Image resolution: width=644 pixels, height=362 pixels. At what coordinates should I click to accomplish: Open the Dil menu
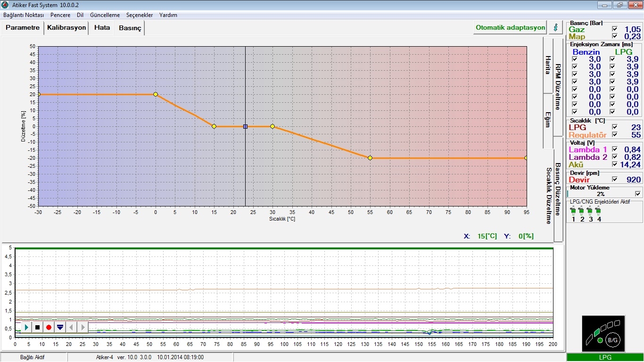[80, 15]
